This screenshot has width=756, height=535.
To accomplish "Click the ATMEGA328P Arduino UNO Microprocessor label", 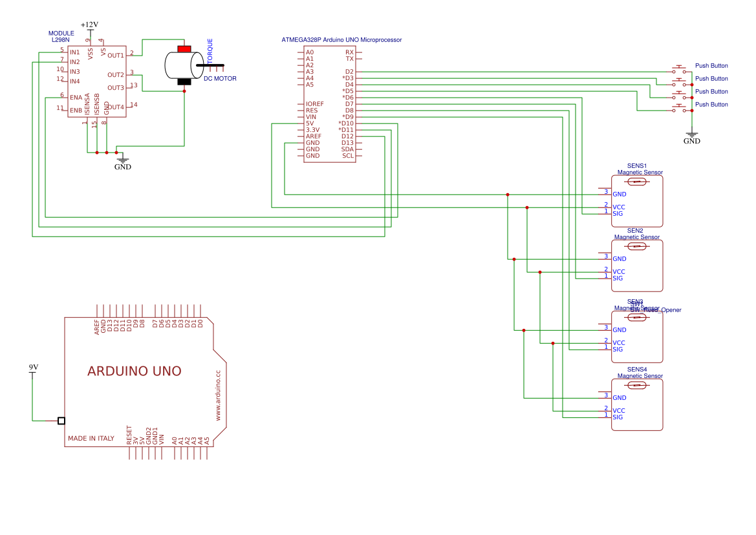I will point(341,40).
